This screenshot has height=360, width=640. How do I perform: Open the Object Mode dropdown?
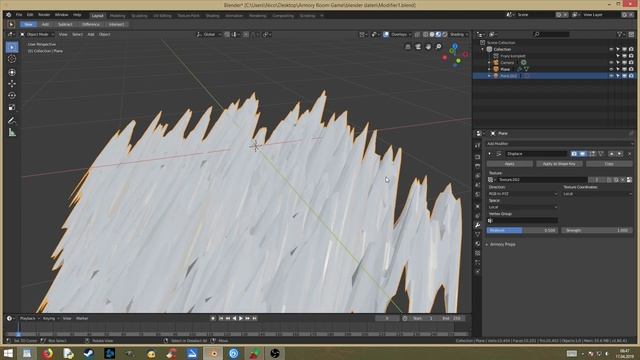[x=37, y=35]
